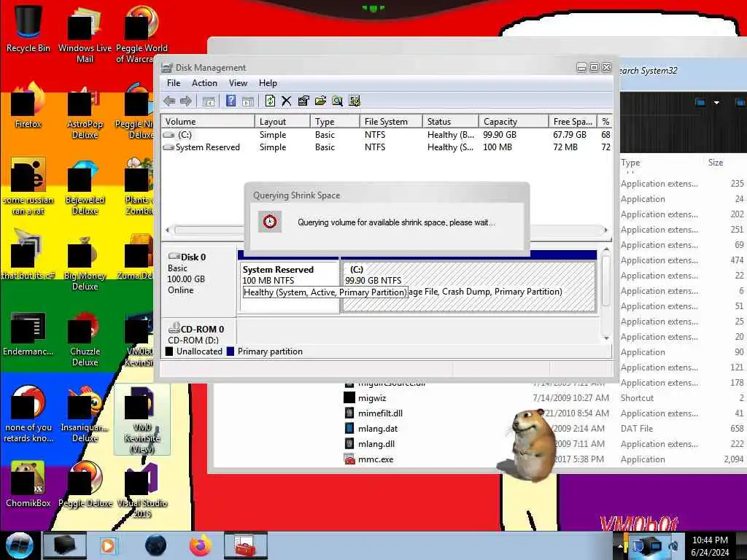
Task: Click the Properties toolbar icon
Action: tap(303, 101)
